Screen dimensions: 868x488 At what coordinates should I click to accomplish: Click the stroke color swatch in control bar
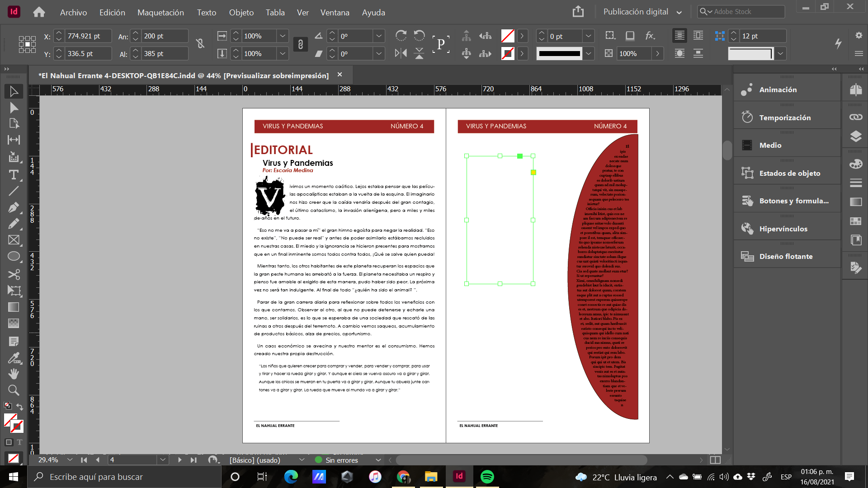tap(508, 53)
